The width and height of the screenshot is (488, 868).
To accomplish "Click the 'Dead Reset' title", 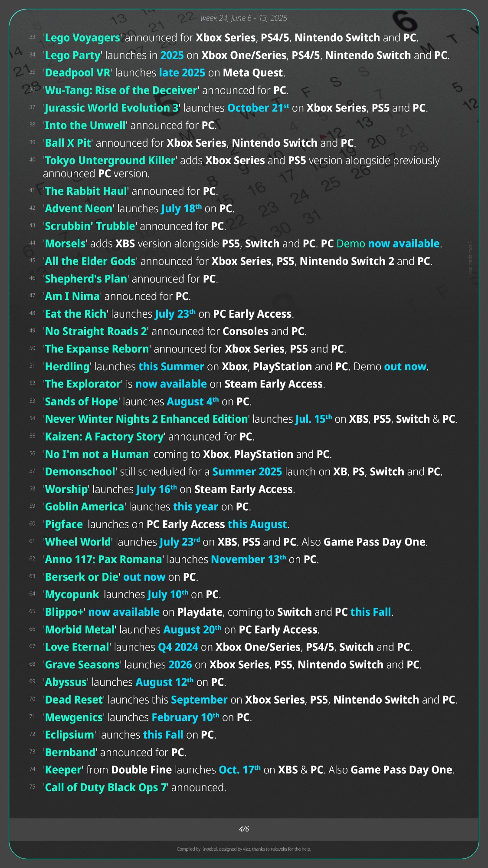I will coord(74,700).
